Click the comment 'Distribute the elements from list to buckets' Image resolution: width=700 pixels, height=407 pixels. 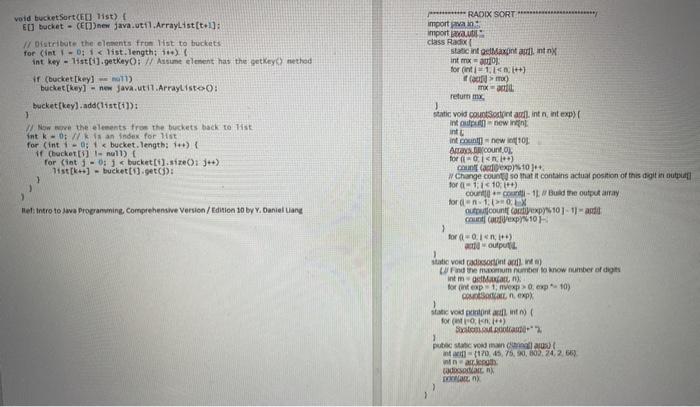tap(122, 43)
